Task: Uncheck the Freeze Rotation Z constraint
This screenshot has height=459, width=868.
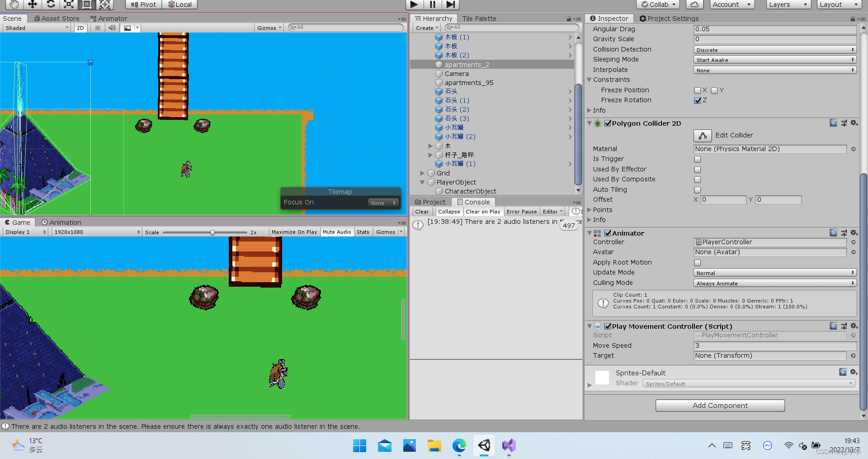Action: [698, 100]
